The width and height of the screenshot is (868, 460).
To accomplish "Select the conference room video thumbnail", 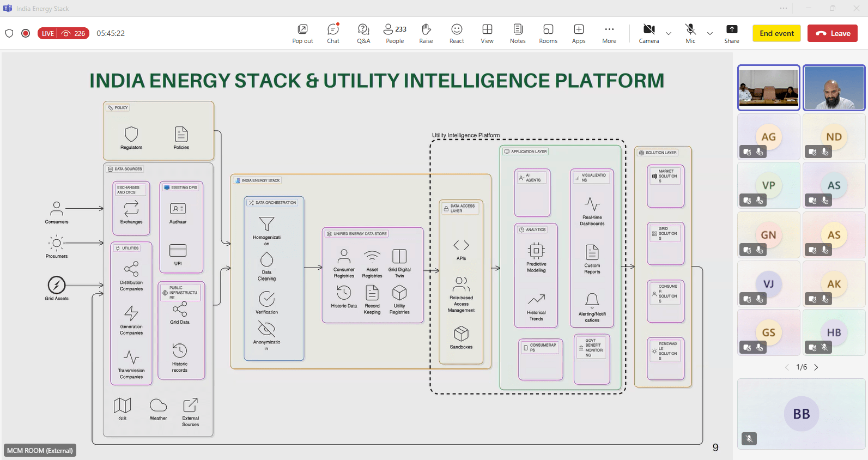I will tap(768, 88).
